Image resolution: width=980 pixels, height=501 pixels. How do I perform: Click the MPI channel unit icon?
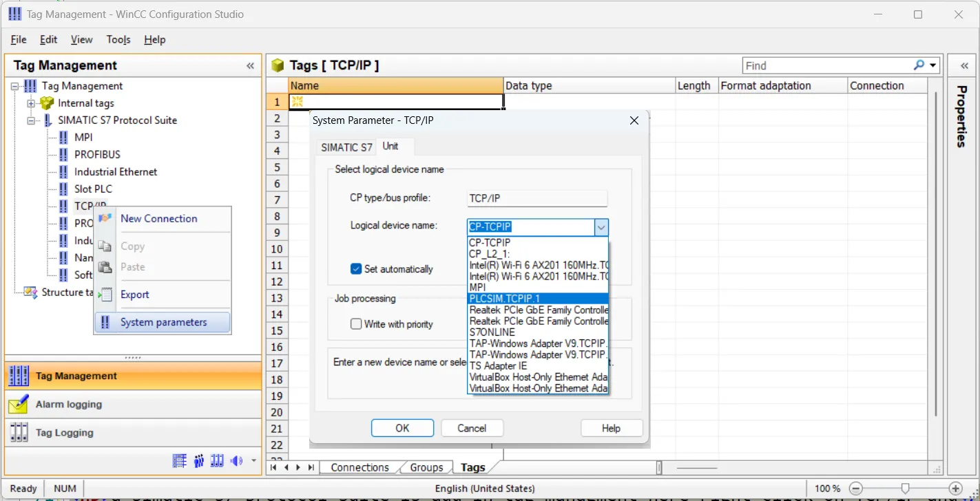[63, 138]
